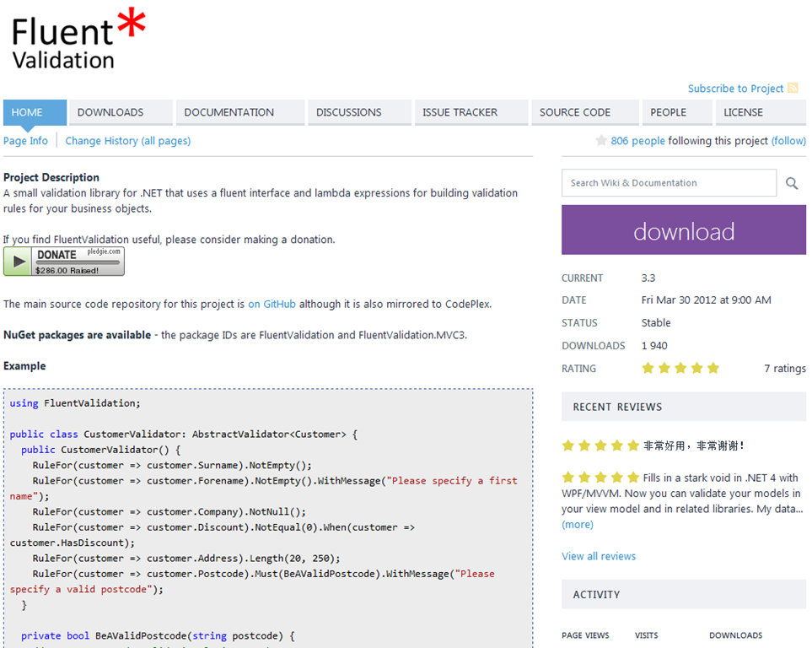The height and width of the screenshot is (648, 812).
Task: Click the 'private bool BeAValidPostcode' code line
Action: tap(158, 635)
